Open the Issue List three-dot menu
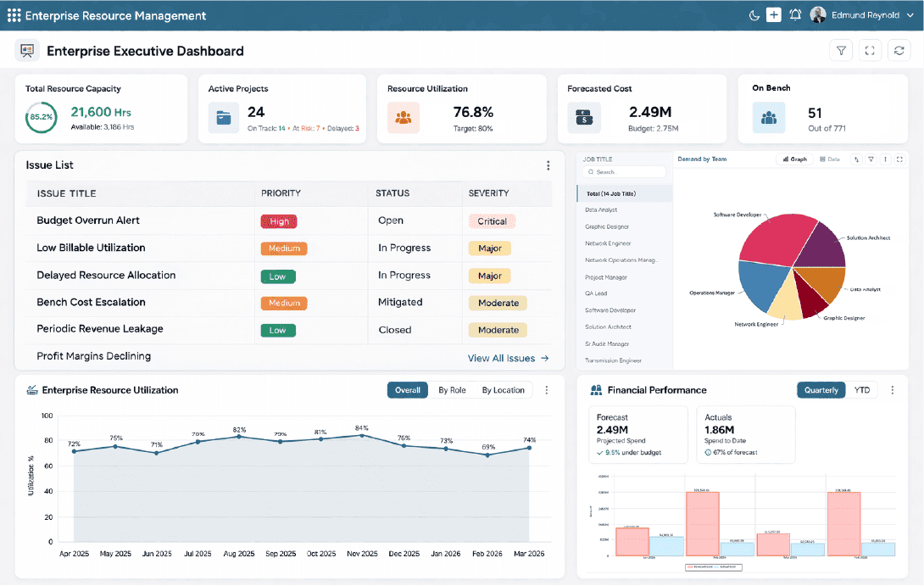The width and height of the screenshot is (924, 586). [x=548, y=165]
